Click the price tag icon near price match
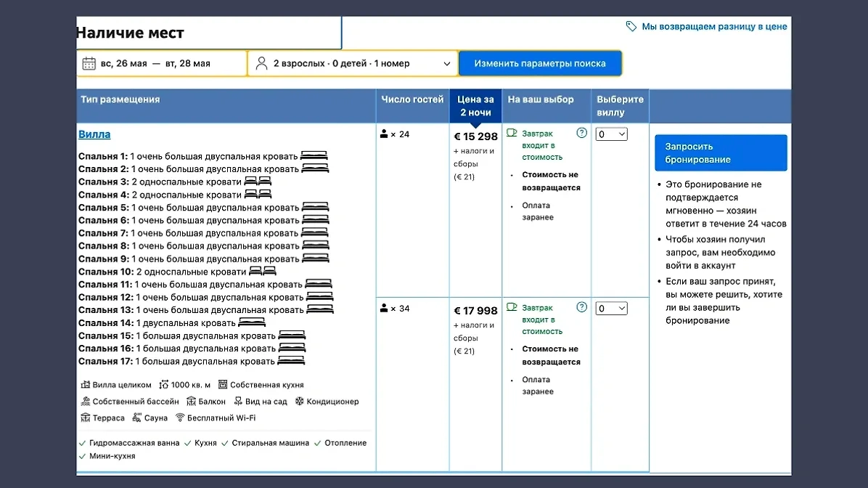The width and height of the screenshot is (868, 488). 631,26
